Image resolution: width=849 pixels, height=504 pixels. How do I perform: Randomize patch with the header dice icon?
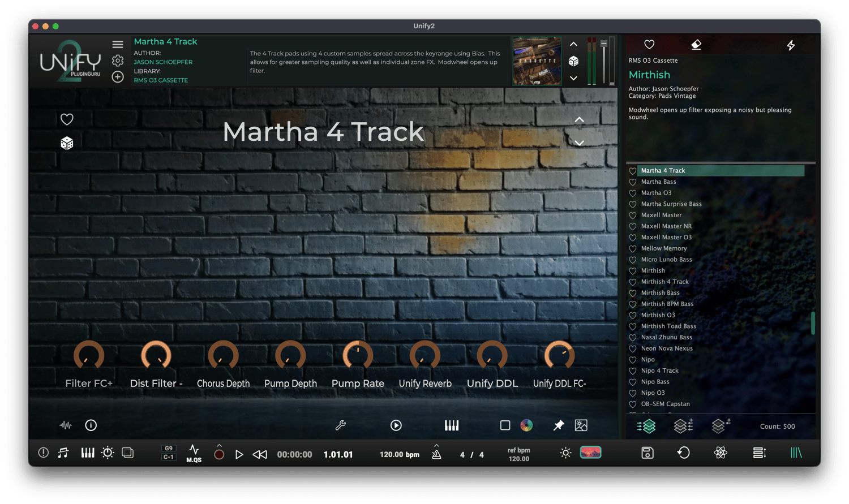point(573,61)
